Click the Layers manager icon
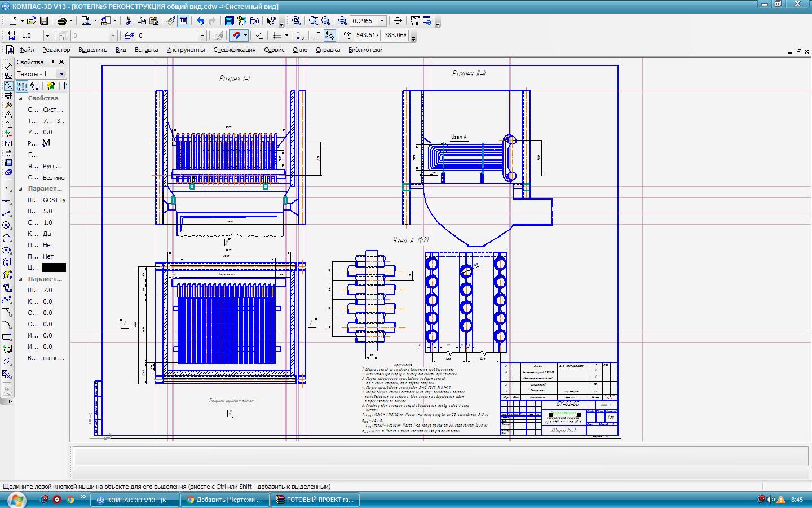 [129, 36]
